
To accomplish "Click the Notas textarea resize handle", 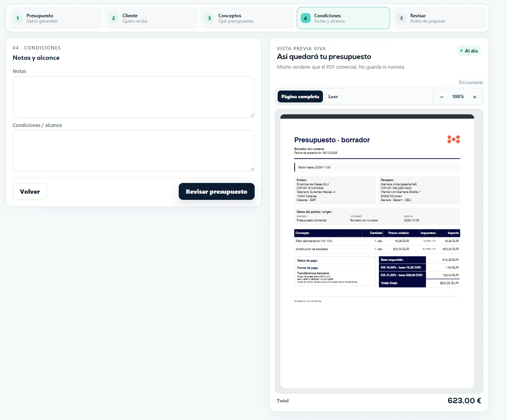I will point(252,115).
